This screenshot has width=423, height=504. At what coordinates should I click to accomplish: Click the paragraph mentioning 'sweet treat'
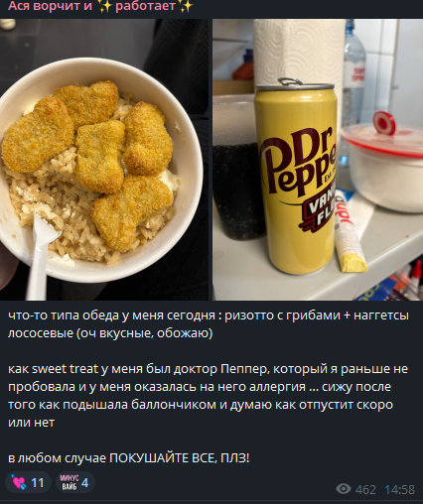(208, 396)
